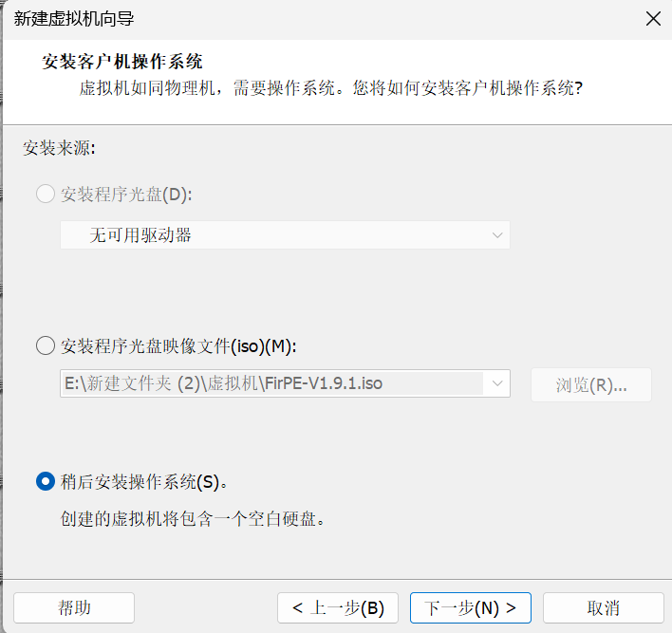
Task: Continue with 下一步(N) button
Action: 470,607
